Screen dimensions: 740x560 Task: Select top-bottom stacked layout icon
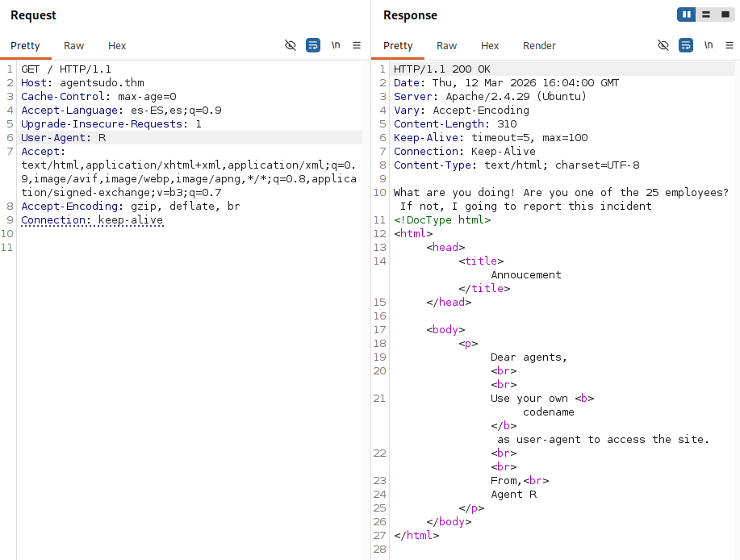[706, 15]
